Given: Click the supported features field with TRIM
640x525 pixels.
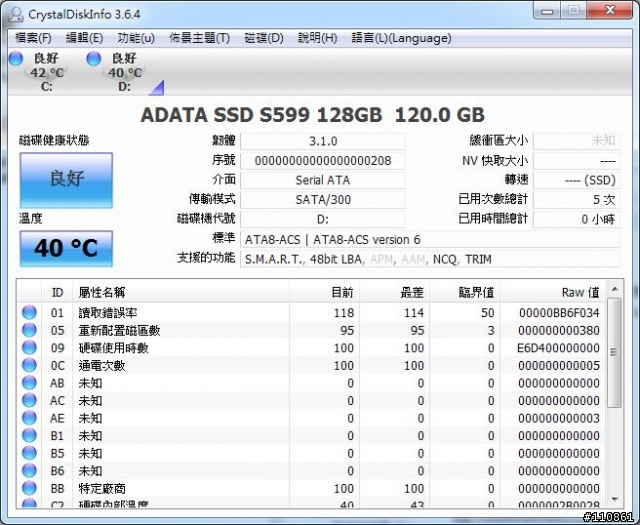Looking at the screenshot, I should pyautogui.click(x=430, y=259).
